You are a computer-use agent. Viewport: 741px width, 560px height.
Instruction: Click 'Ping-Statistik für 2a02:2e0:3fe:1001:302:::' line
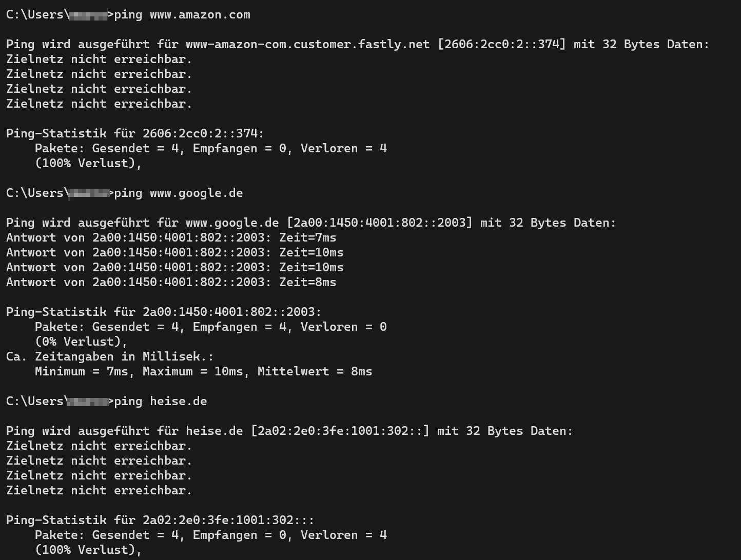pyautogui.click(x=160, y=521)
